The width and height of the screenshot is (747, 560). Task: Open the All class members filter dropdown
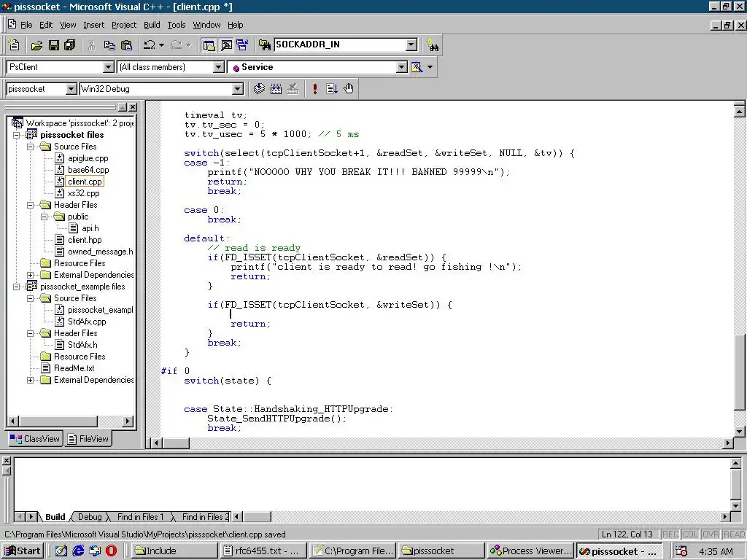point(218,67)
